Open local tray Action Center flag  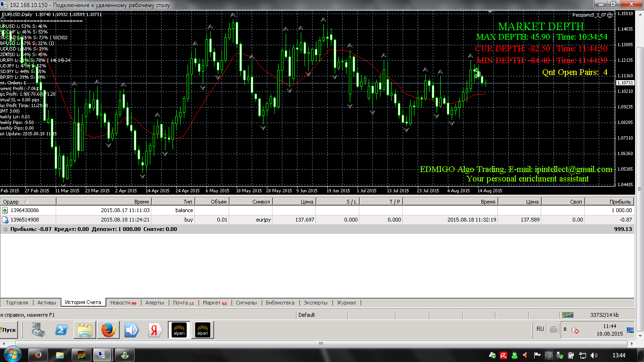click(537, 355)
